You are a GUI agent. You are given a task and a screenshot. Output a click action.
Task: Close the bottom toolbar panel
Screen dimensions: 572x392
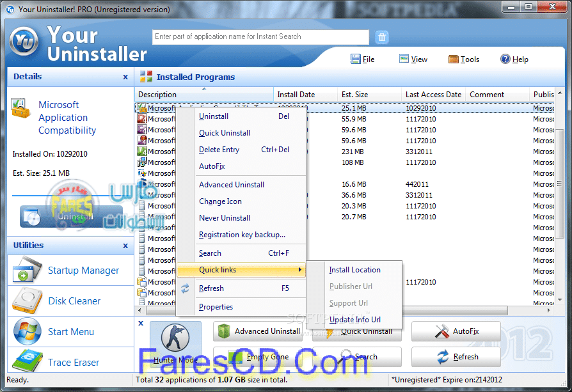click(141, 323)
